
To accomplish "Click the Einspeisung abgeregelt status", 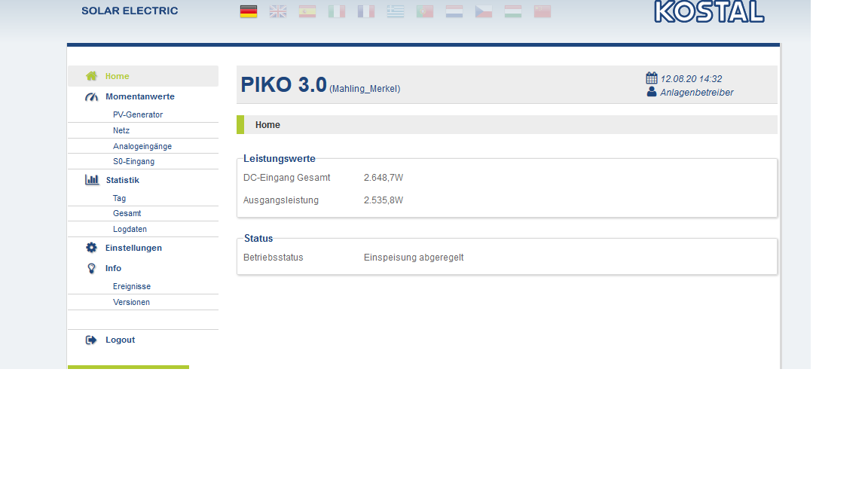I will (414, 258).
